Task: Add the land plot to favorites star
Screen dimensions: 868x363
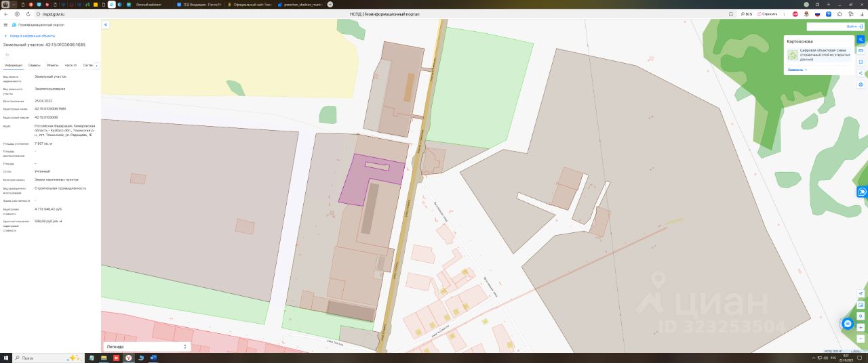Action: (x=7, y=55)
